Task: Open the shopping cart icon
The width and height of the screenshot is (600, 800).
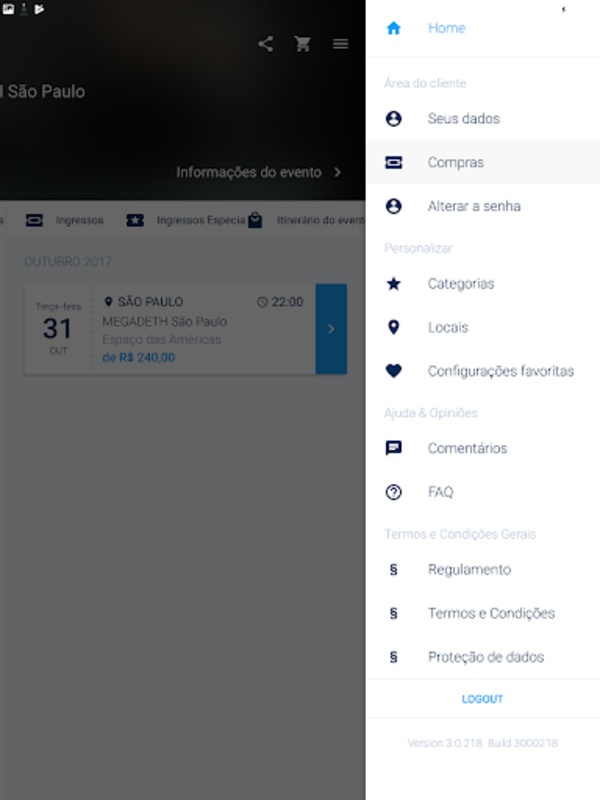Action: coord(303,44)
